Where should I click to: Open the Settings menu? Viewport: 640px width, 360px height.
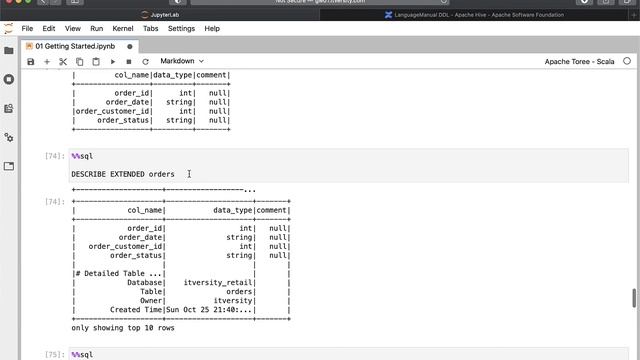point(181,29)
